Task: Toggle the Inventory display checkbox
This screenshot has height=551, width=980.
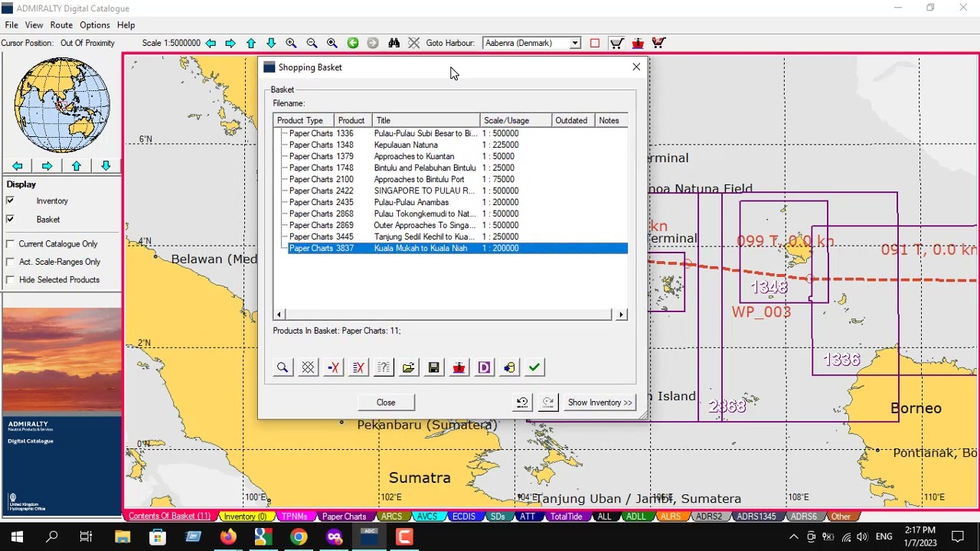Action: pos(10,201)
